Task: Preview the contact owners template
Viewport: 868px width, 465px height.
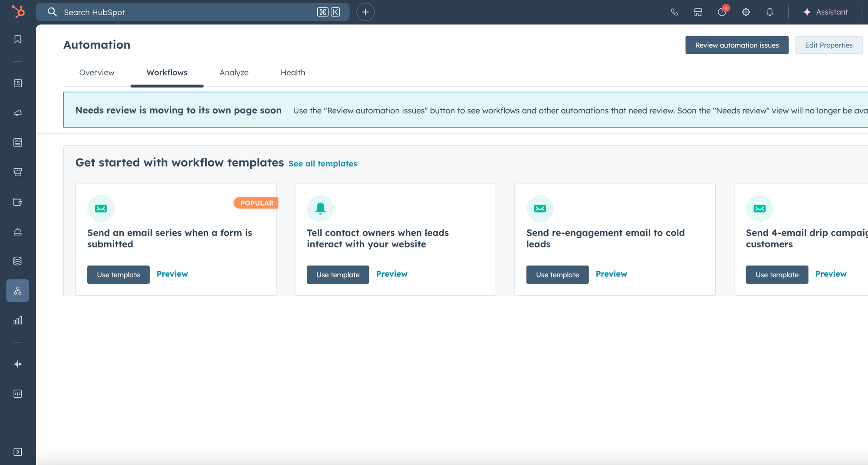Action: [392, 274]
